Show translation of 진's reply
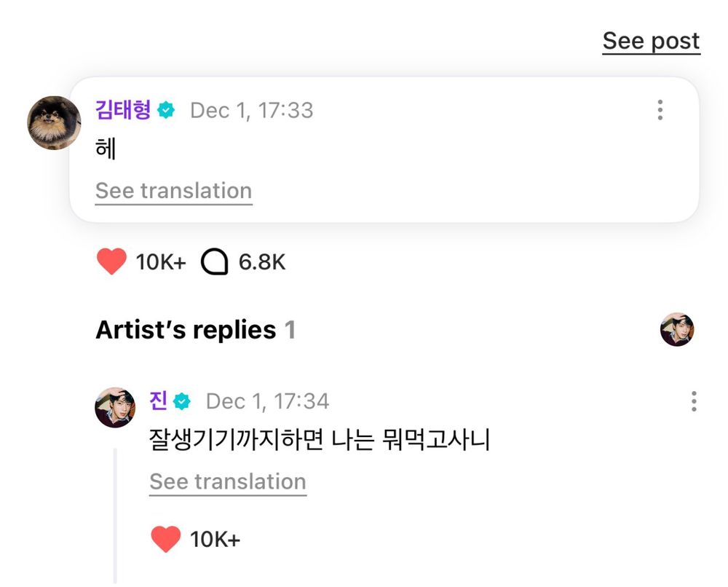 [228, 481]
